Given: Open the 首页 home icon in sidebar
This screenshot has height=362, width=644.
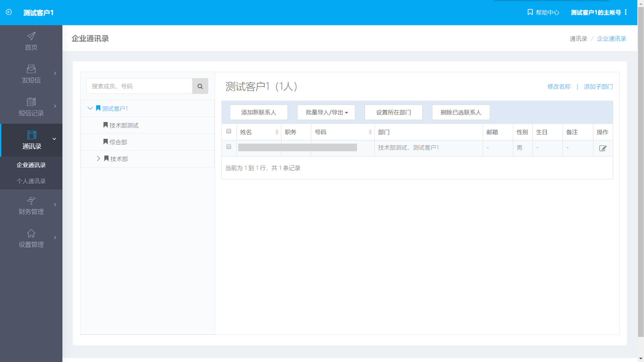Looking at the screenshot, I should pos(31,36).
